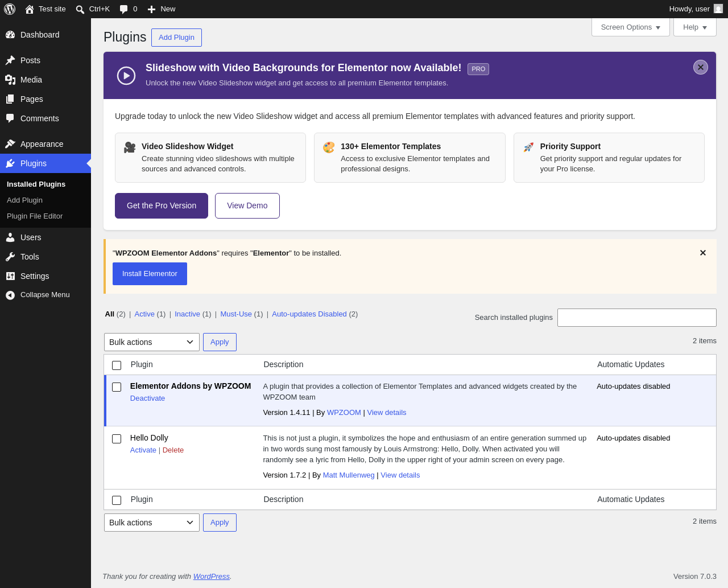Activate the Hello Dolly plugin

point(143,450)
